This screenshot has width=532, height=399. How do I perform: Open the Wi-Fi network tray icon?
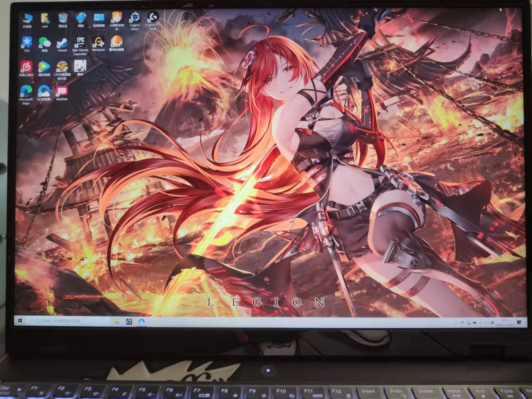point(480,323)
